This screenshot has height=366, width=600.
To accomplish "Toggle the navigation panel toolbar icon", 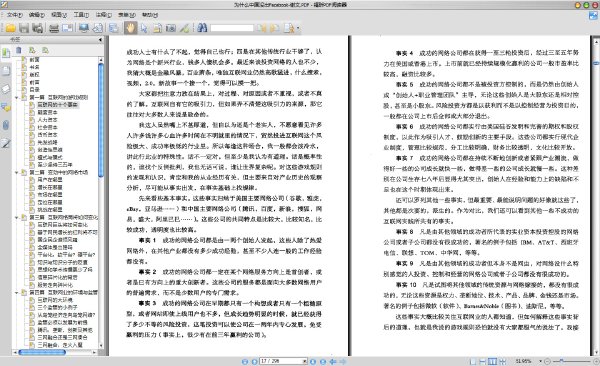I will tap(113, 28).
